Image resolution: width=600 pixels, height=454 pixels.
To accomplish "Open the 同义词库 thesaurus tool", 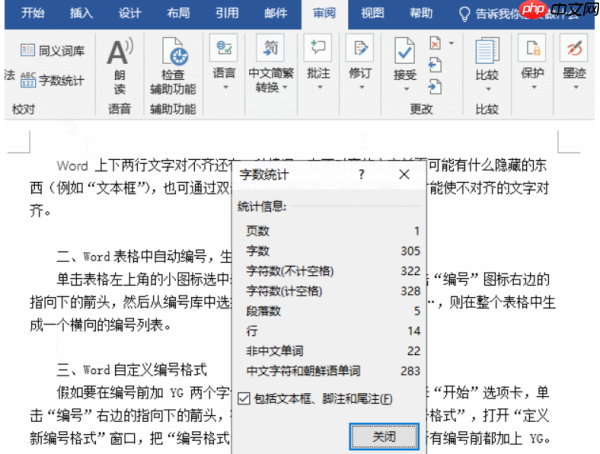I will point(53,50).
